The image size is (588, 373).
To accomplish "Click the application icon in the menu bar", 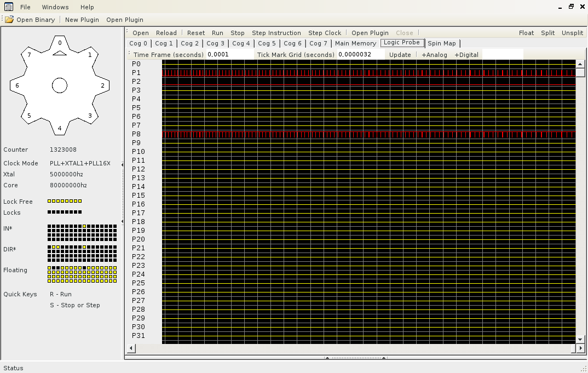I will [8, 7].
